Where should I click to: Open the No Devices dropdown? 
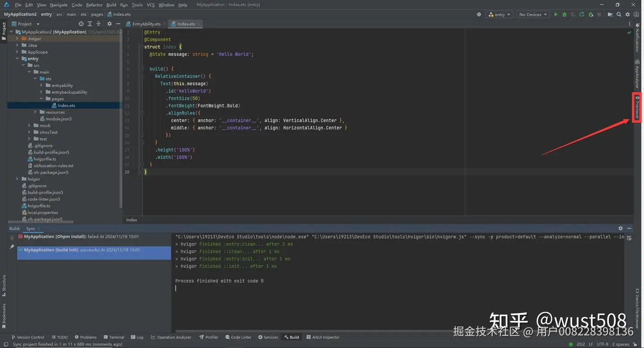point(532,14)
